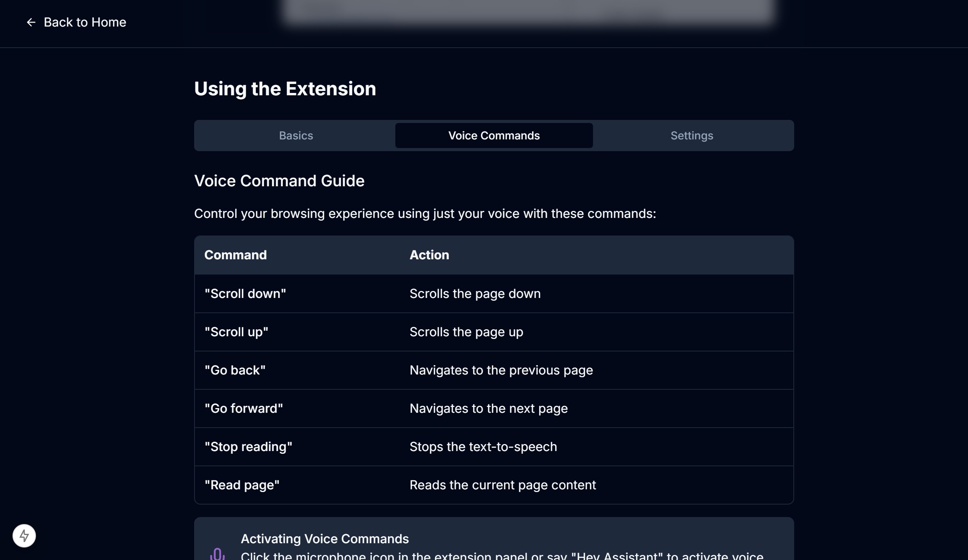Click the "Read page" command cell
This screenshot has height=560, width=968.
pos(242,485)
